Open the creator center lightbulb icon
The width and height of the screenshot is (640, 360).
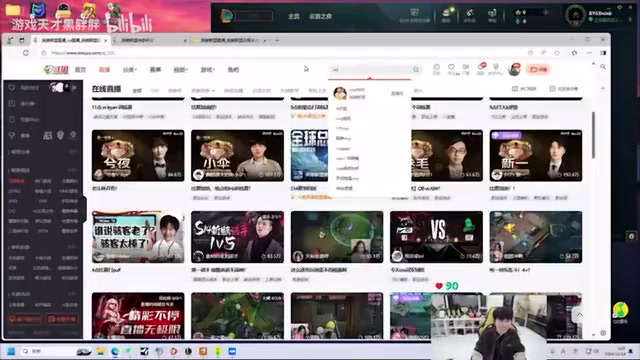pyautogui.click(x=496, y=69)
